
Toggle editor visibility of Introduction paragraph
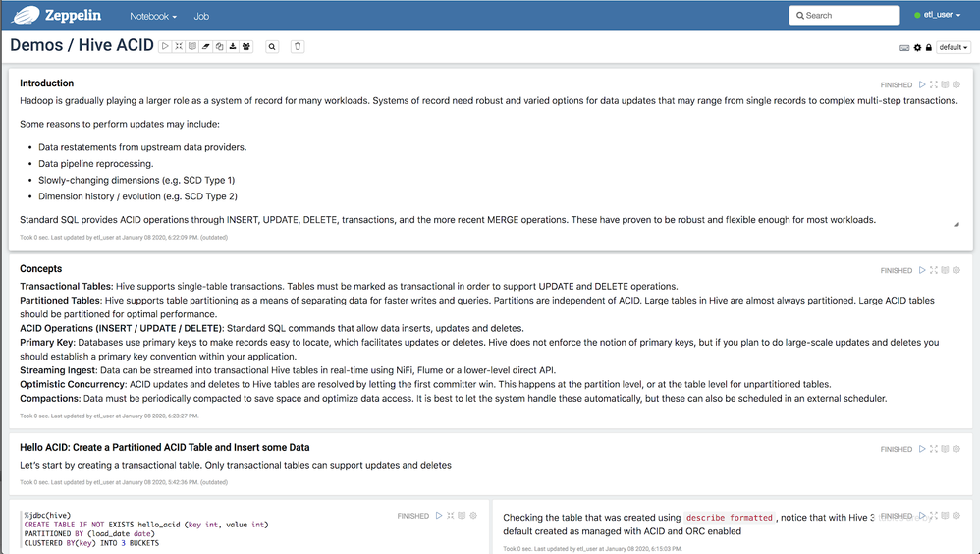934,84
